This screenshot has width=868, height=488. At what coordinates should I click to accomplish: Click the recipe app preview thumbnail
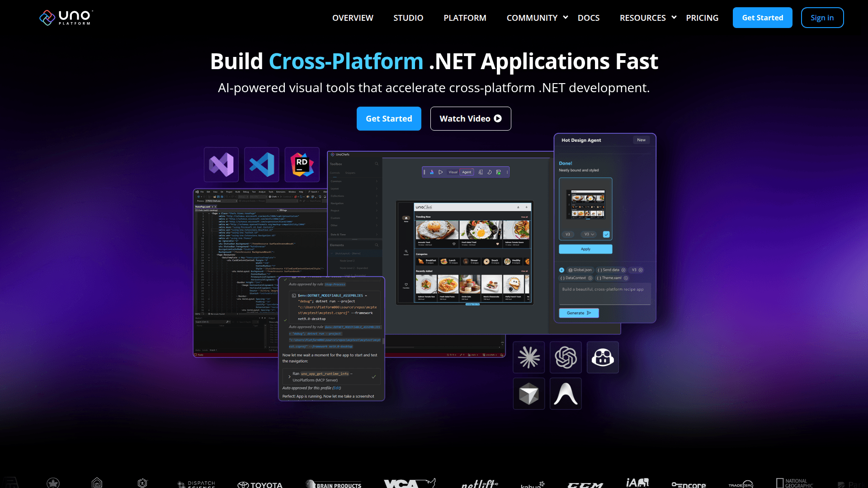[x=585, y=204]
